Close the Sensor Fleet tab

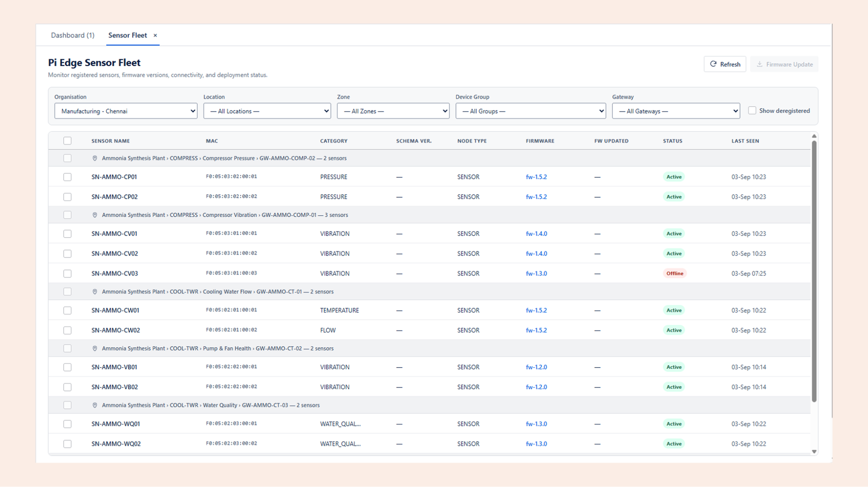point(155,36)
